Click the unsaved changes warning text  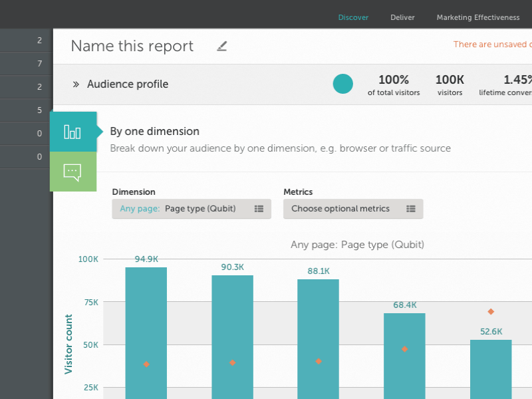[492, 45]
